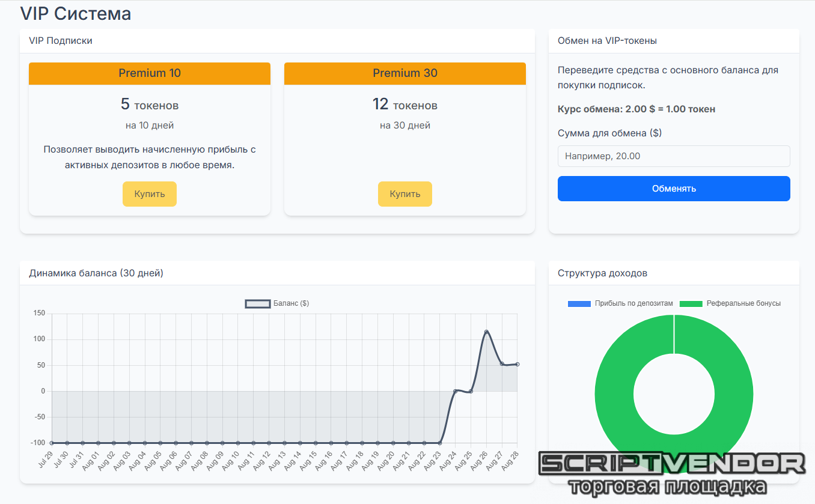Click the Aug 23 data point on chart
Screen dimensions: 815x504
pyautogui.click(x=440, y=443)
